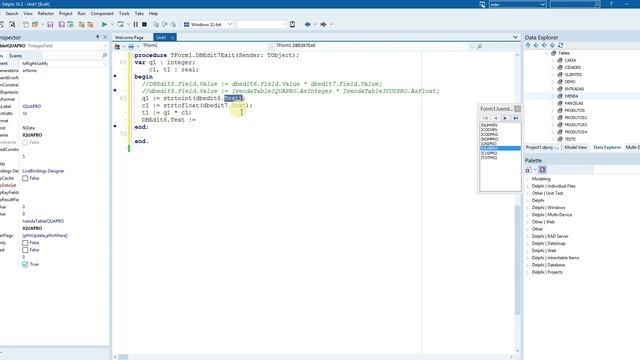Switch to the Model View tab
Screen dimensions: 640x360
(x=576, y=147)
